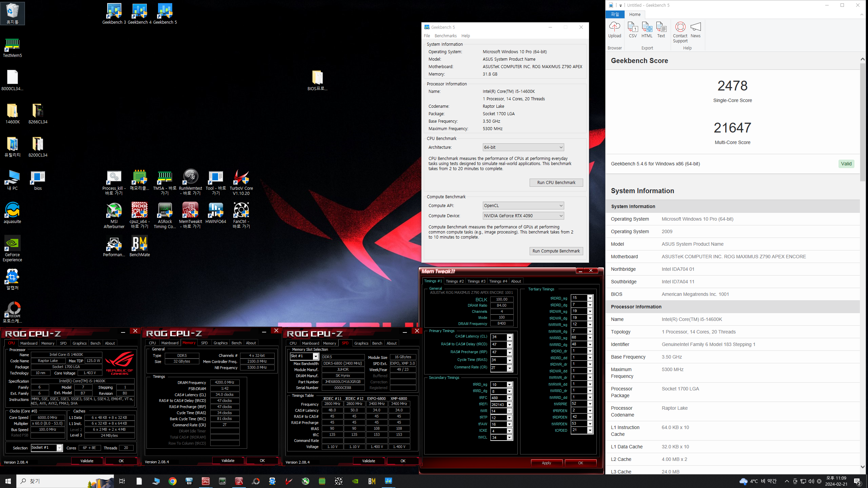Switch to About tab in MemTweakIt

point(516,281)
